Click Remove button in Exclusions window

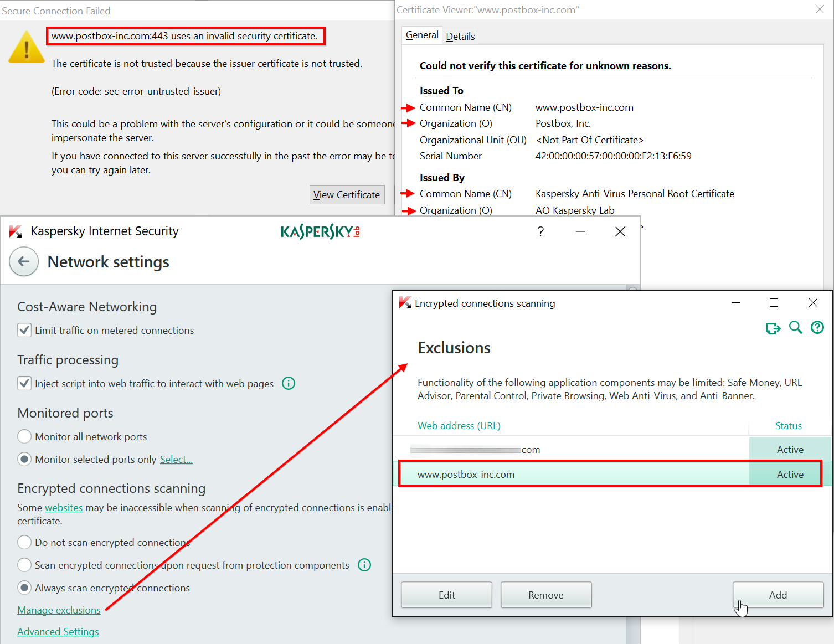tap(546, 595)
